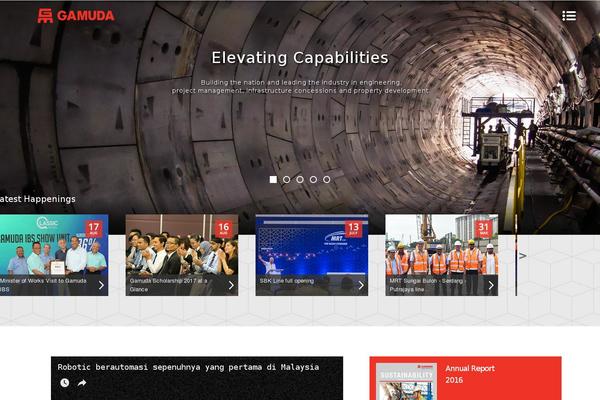Click 'Building the nation and leading' tagline

coord(300,87)
